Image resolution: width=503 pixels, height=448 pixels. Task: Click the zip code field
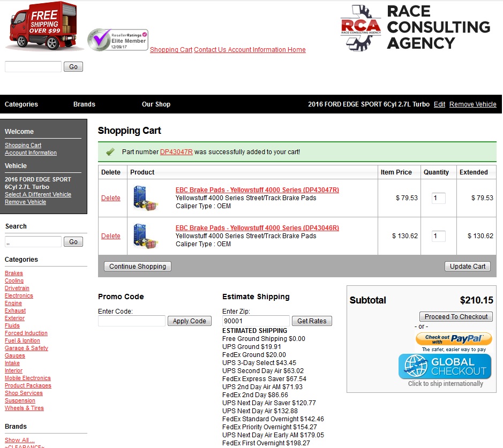[256, 321]
